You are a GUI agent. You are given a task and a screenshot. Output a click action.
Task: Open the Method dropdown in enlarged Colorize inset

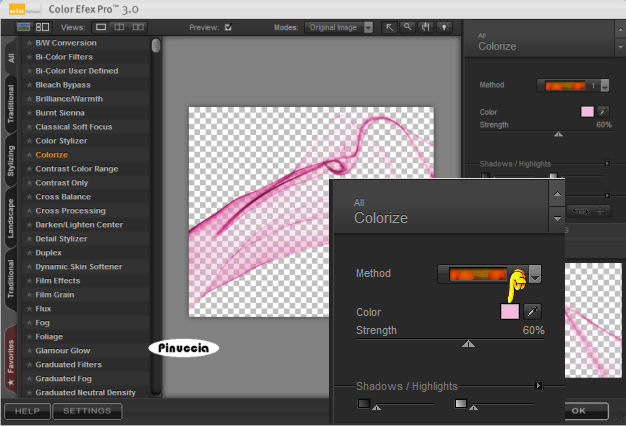(535, 275)
